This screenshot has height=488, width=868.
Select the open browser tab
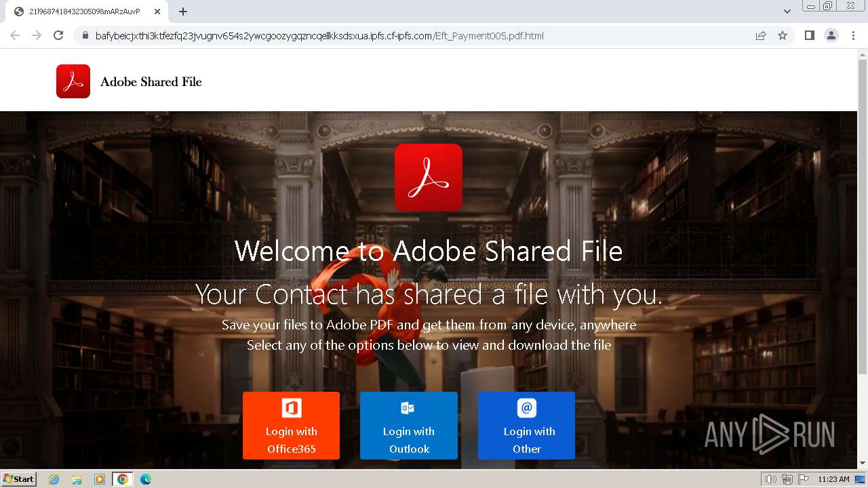coord(88,12)
